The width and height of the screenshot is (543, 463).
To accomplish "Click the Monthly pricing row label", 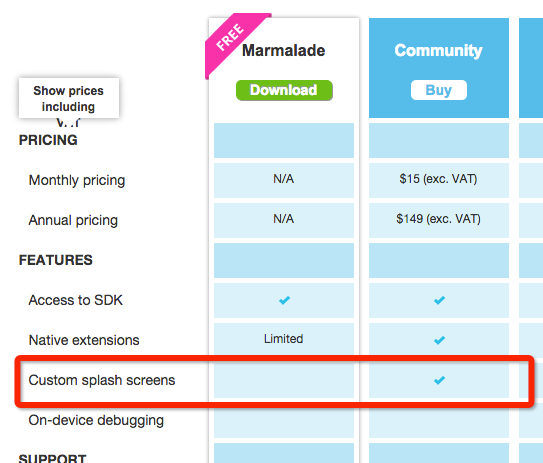I will click(77, 180).
